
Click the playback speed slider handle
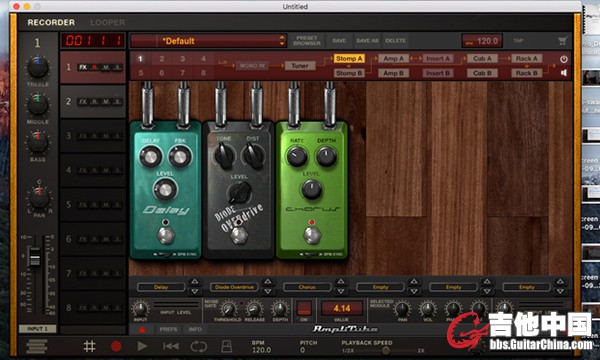click(x=385, y=350)
